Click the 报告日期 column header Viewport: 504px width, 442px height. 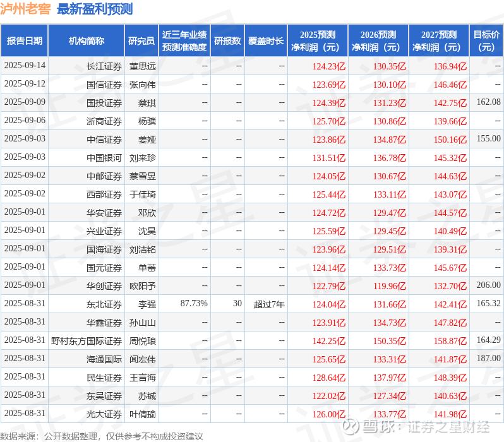[x=25, y=41]
